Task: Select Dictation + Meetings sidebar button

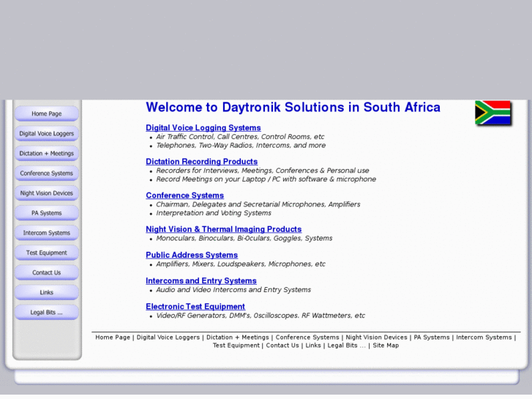Action: tap(47, 154)
